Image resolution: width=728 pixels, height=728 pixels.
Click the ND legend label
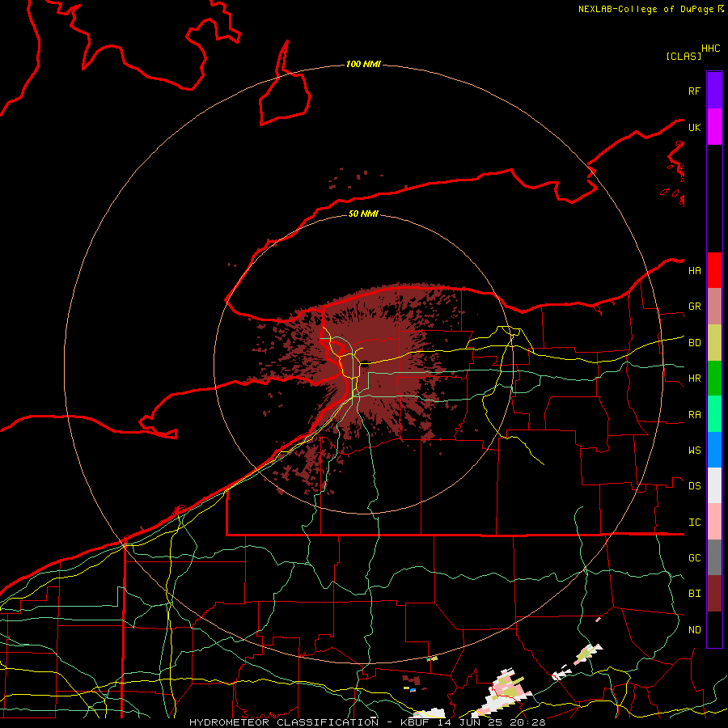[694, 630]
